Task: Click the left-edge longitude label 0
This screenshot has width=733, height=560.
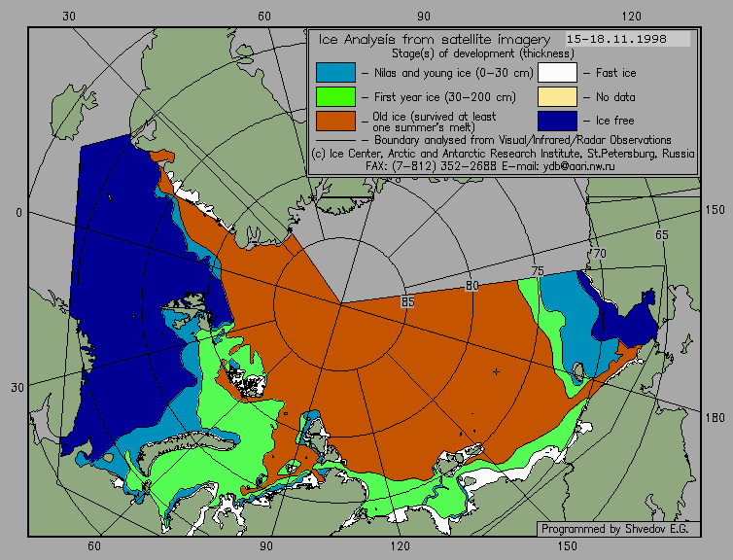Action: coord(18,213)
